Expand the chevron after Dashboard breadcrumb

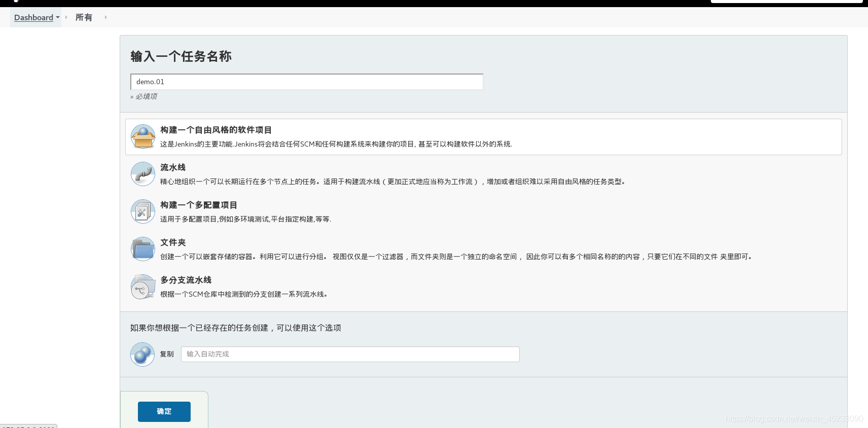[66, 17]
